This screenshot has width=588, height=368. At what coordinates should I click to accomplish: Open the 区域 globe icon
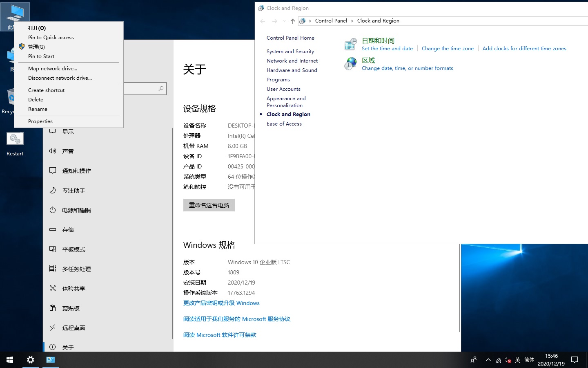[x=350, y=64]
